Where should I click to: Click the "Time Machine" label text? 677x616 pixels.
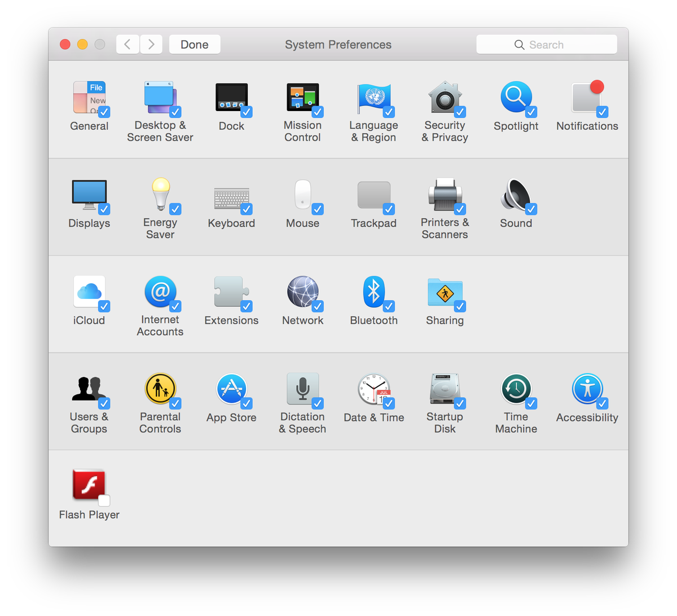516,423
